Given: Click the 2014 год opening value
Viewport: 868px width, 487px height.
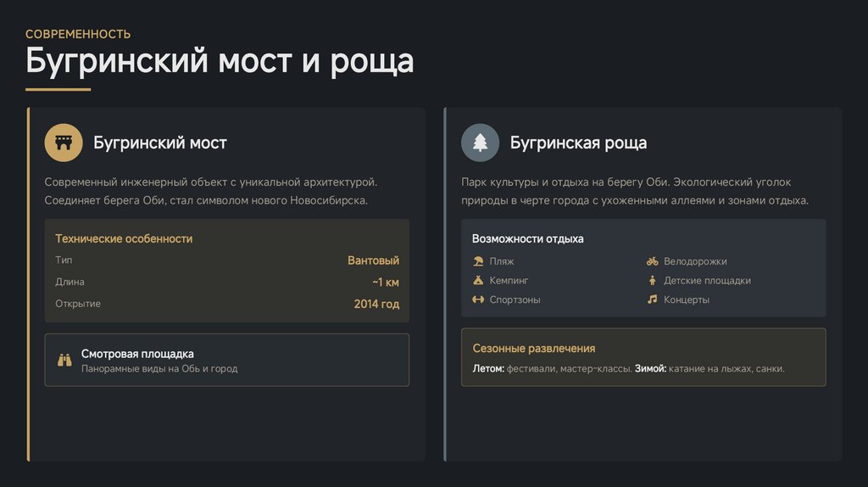Looking at the screenshot, I should [x=376, y=304].
